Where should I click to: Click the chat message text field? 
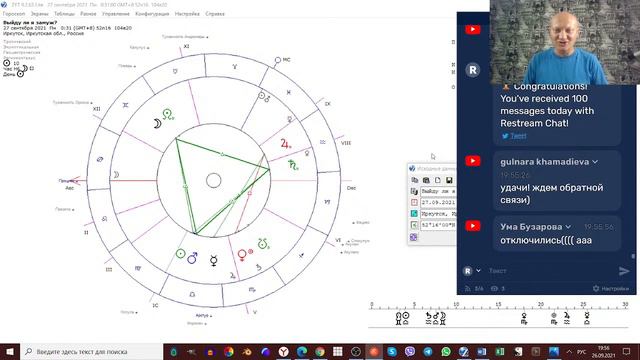[551, 271]
